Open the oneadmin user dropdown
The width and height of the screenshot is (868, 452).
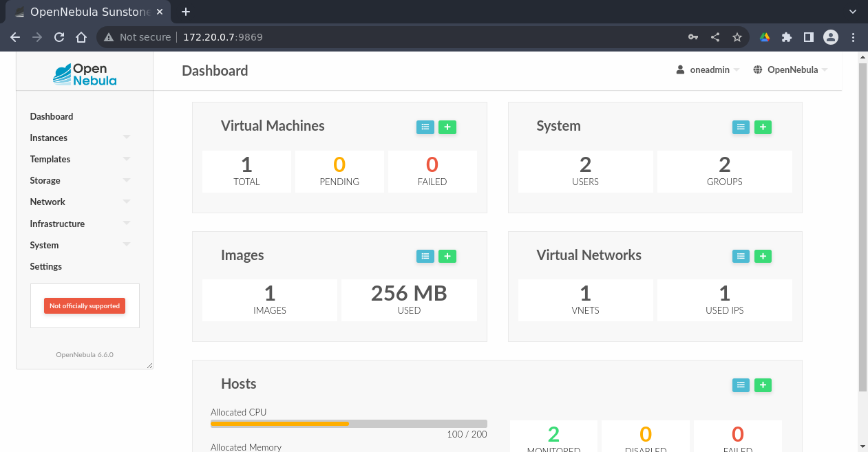pyautogui.click(x=708, y=69)
